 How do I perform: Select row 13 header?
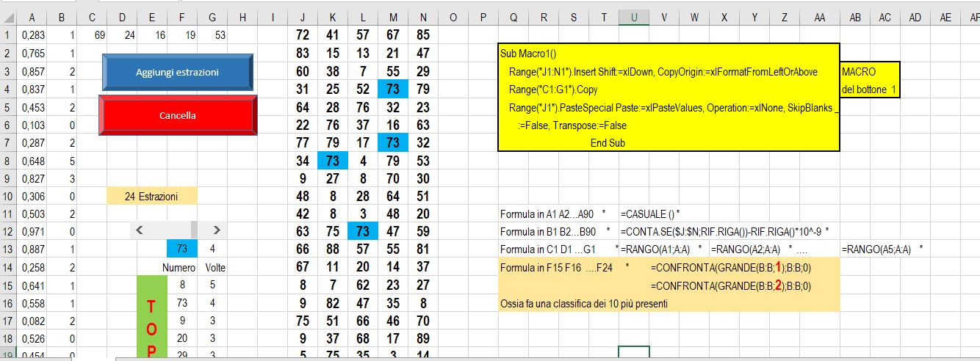[8, 249]
